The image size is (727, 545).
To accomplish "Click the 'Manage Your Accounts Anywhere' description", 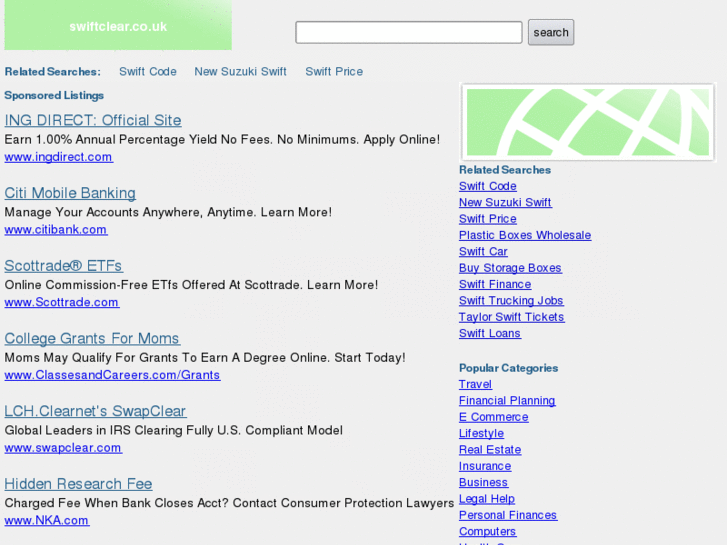I will 168,212.
